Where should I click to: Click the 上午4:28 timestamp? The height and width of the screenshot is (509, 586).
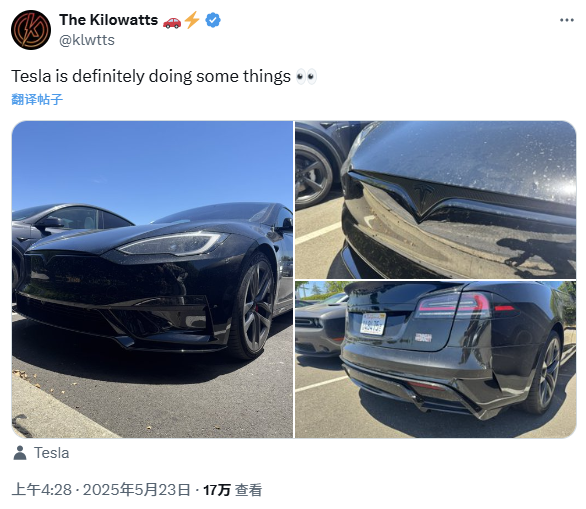41,490
